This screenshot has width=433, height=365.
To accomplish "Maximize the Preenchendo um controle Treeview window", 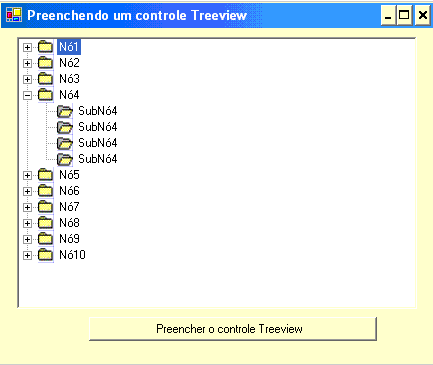I will (404, 15).
